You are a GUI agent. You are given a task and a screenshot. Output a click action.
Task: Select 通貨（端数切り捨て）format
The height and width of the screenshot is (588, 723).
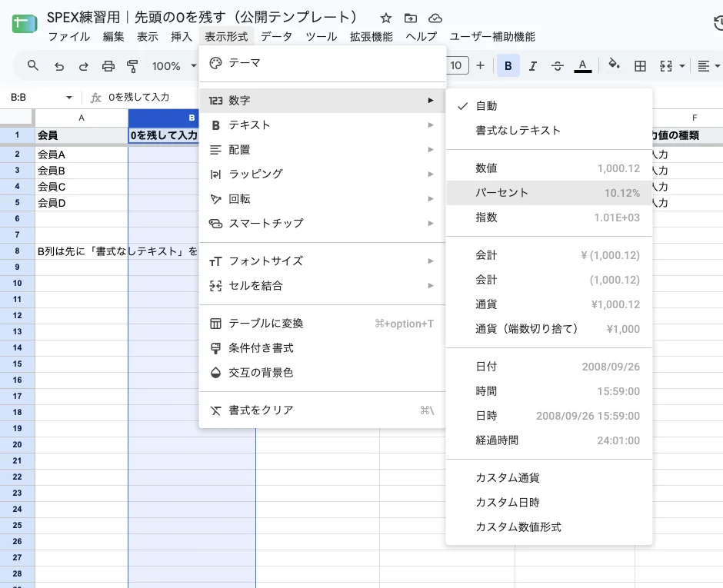pyautogui.click(x=549, y=329)
